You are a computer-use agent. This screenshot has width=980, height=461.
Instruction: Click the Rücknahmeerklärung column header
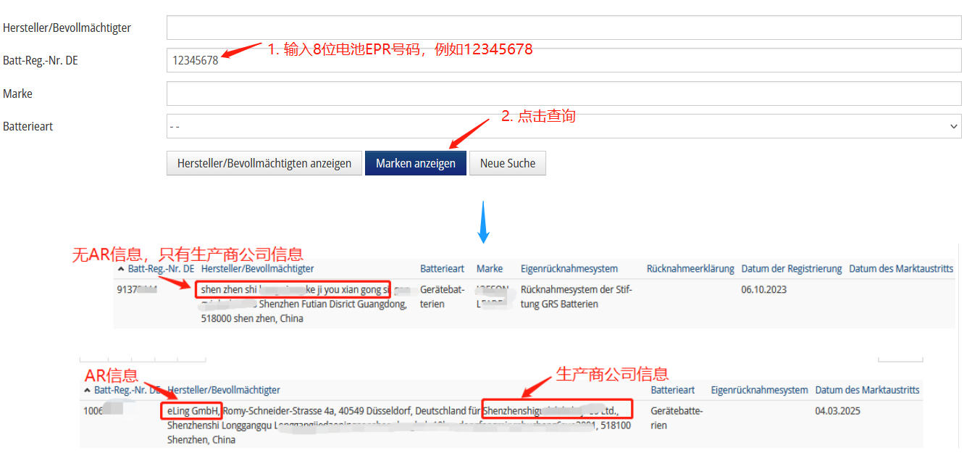(x=690, y=269)
